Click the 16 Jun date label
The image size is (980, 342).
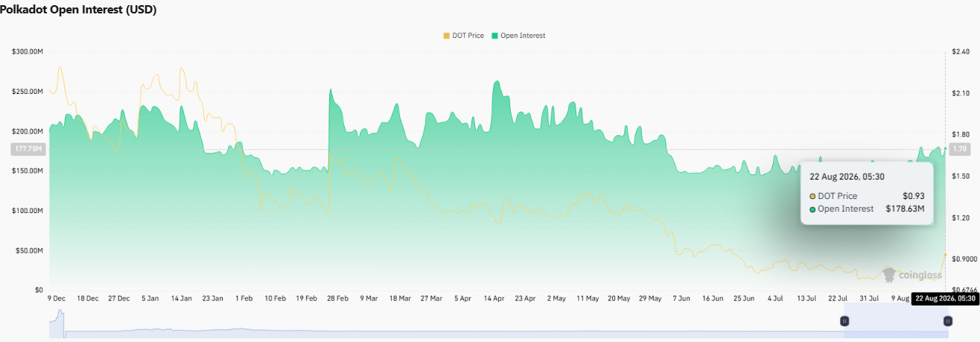point(712,298)
